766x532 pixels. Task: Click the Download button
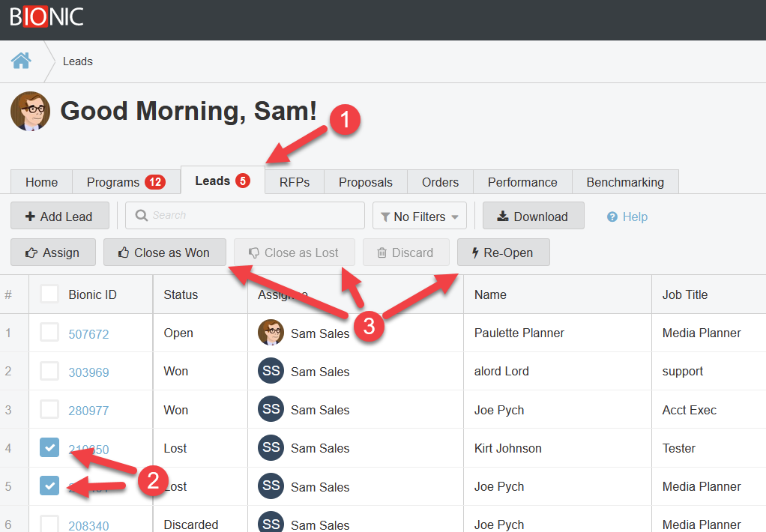533,216
